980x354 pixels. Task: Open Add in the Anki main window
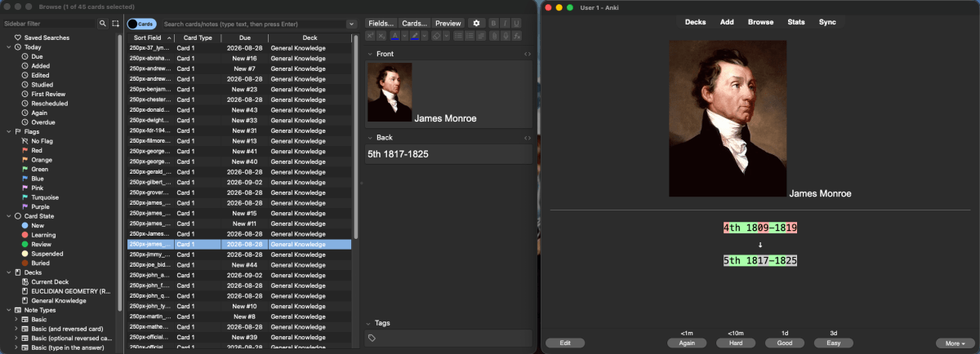point(727,22)
